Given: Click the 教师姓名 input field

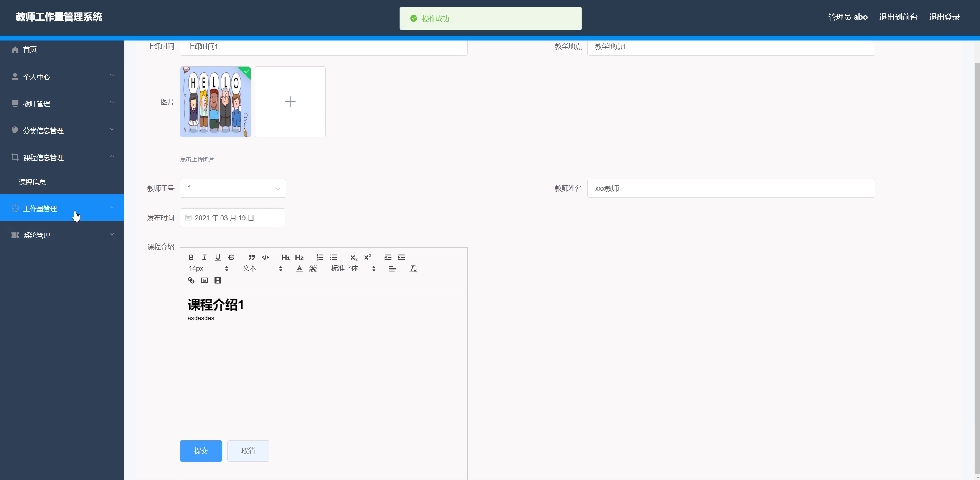Looking at the screenshot, I should [x=731, y=188].
